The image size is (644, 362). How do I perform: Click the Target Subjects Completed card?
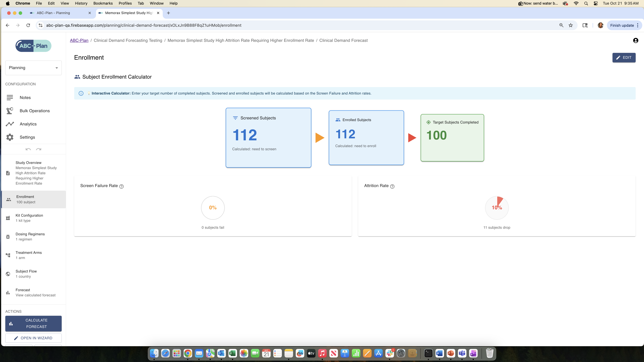coord(452,138)
